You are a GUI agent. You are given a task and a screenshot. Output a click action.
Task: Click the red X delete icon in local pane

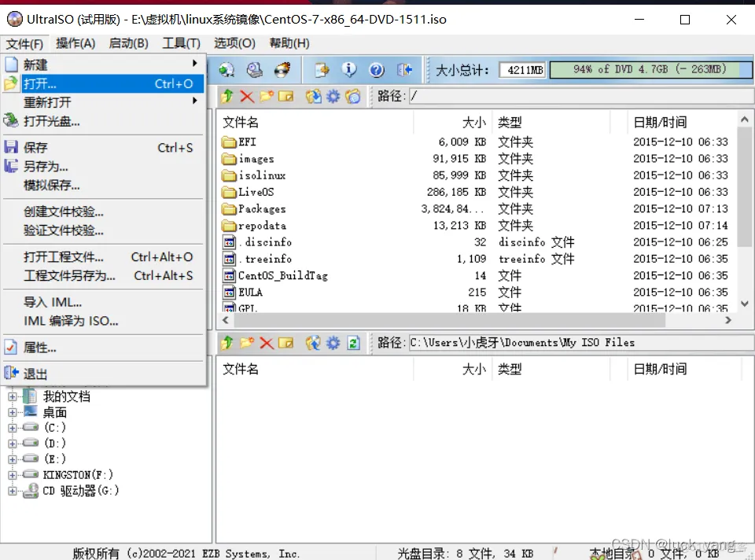pyautogui.click(x=267, y=343)
